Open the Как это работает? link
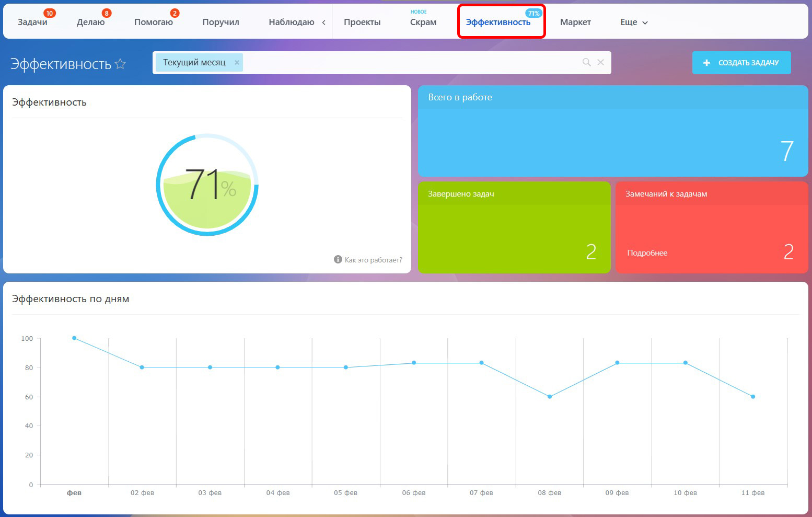The image size is (812, 517). click(x=373, y=260)
